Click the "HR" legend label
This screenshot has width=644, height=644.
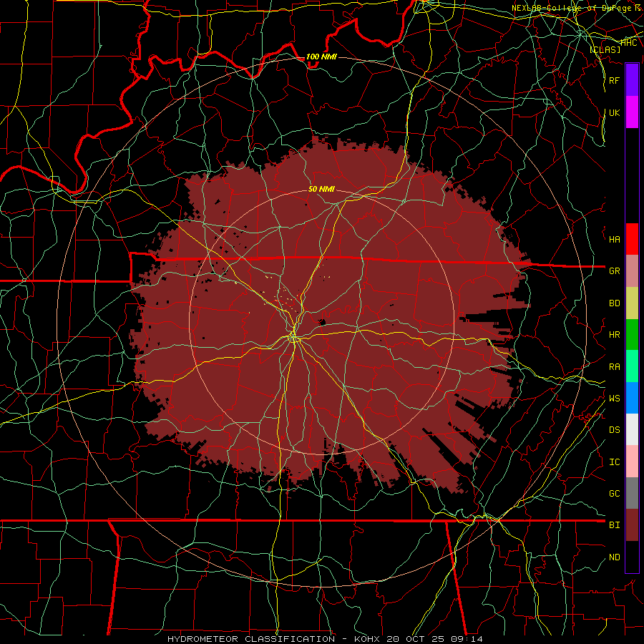tap(614, 335)
